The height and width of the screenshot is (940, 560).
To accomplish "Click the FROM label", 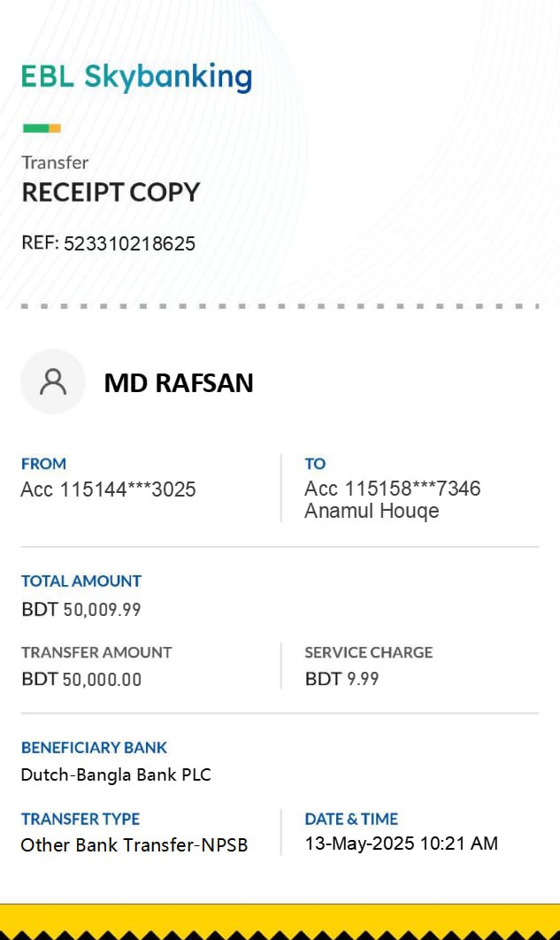I will 43,463.
